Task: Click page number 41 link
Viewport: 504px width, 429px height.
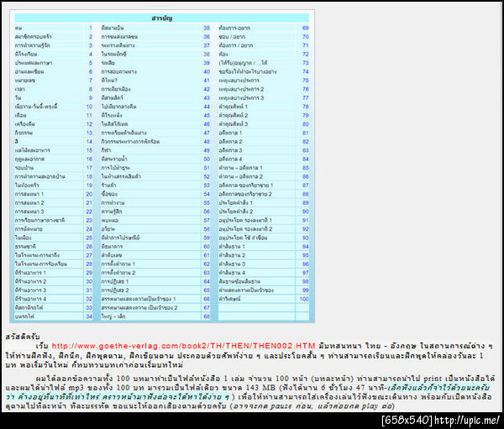Action: point(207,81)
